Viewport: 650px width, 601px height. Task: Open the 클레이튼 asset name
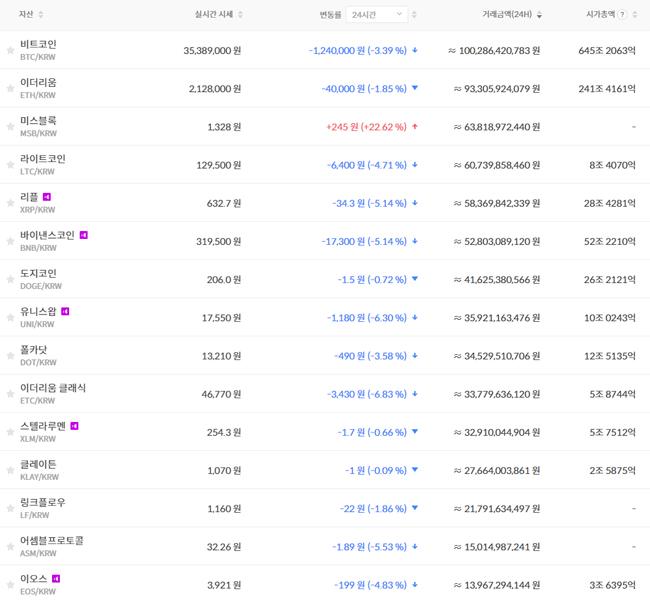click(x=38, y=464)
